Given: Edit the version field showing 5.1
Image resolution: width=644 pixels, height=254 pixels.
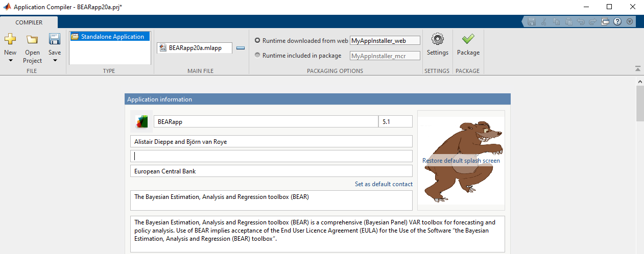Looking at the screenshot, I should [395, 122].
